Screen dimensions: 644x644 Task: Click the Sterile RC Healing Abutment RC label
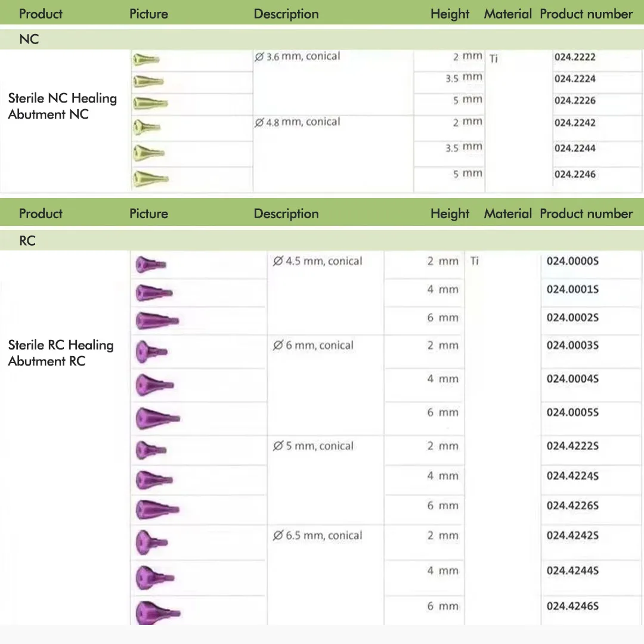pyautogui.click(x=61, y=353)
